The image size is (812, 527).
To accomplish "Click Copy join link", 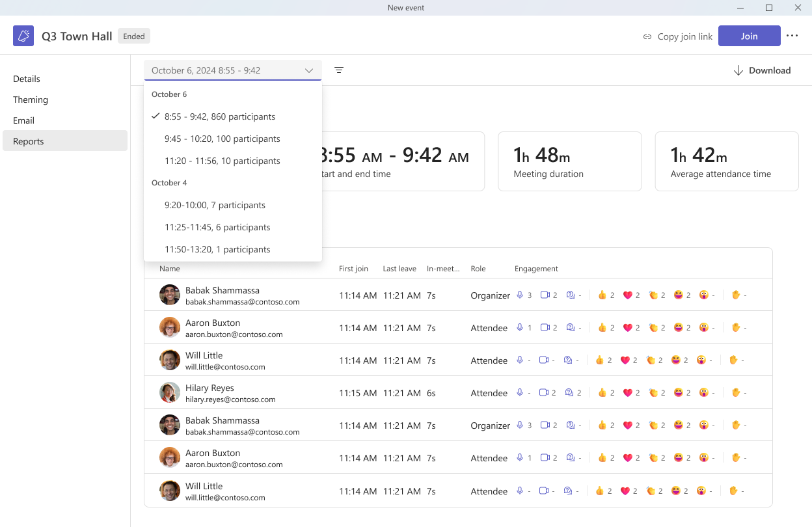I will pos(677,36).
